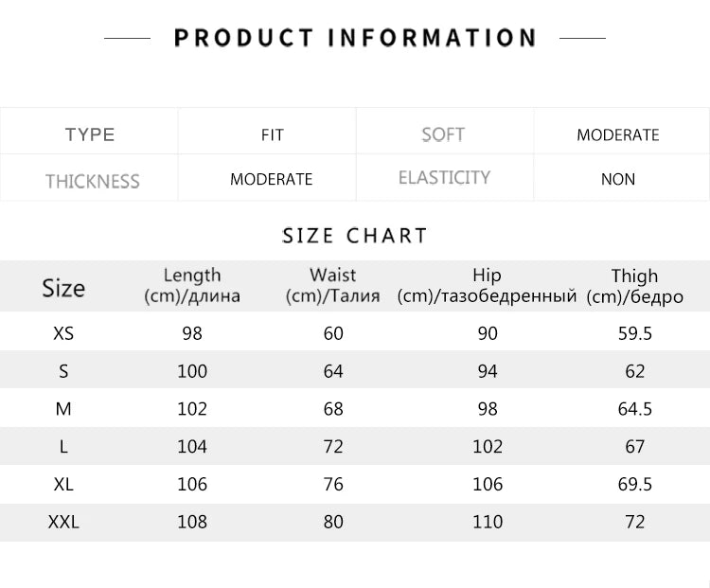
Task: Select the ELASTICITY label cell
Action: click(x=444, y=178)
